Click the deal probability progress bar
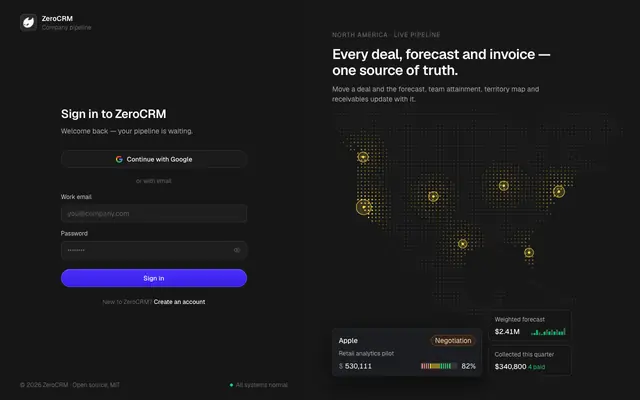 439,366
